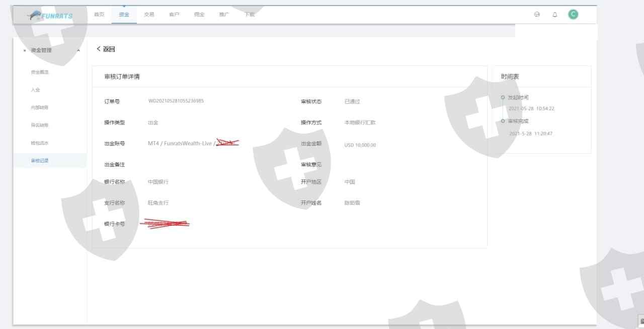
Task: Click the USD 10,000.00 amount
Action: 360,145
